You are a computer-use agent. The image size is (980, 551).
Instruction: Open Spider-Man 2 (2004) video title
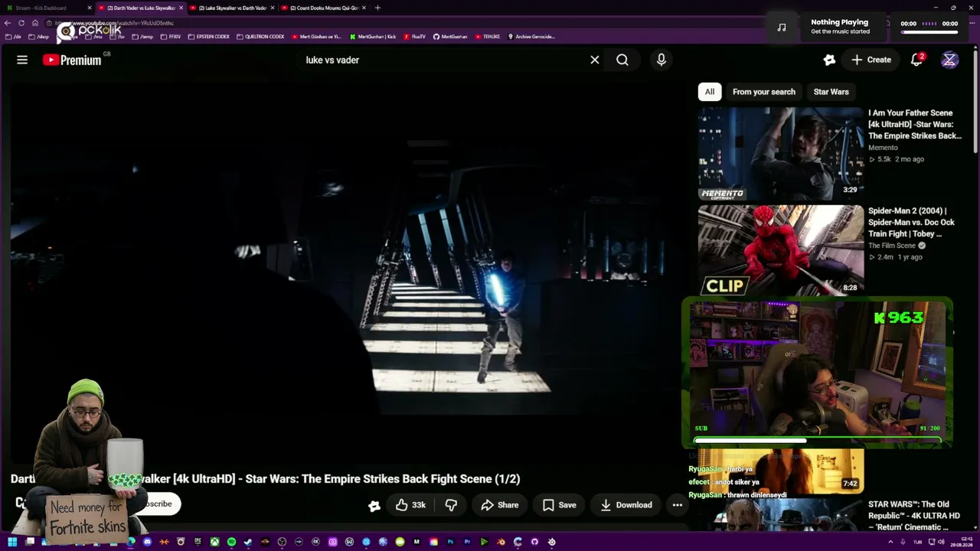(911, 222)
